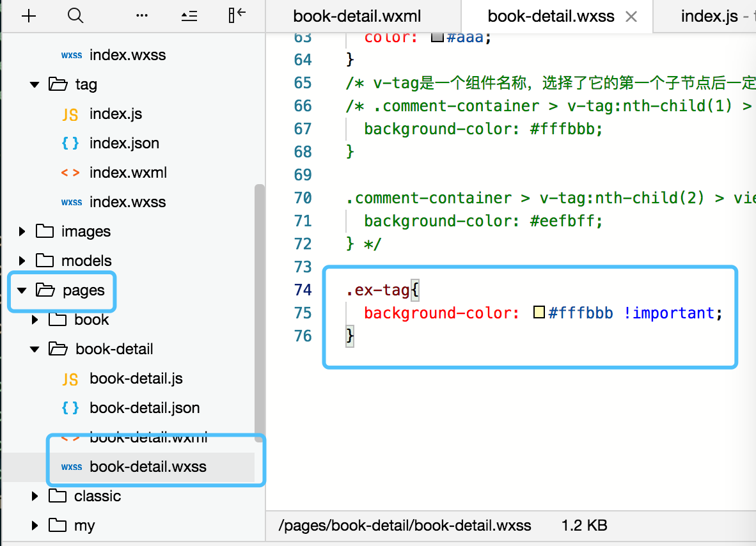Open index.wxml in tag folder
This screenshot has width=756, height=546.
129,173
